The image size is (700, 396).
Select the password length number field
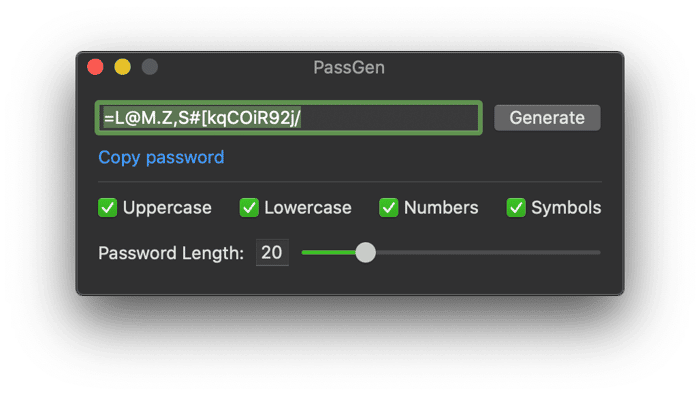[272, 253]
